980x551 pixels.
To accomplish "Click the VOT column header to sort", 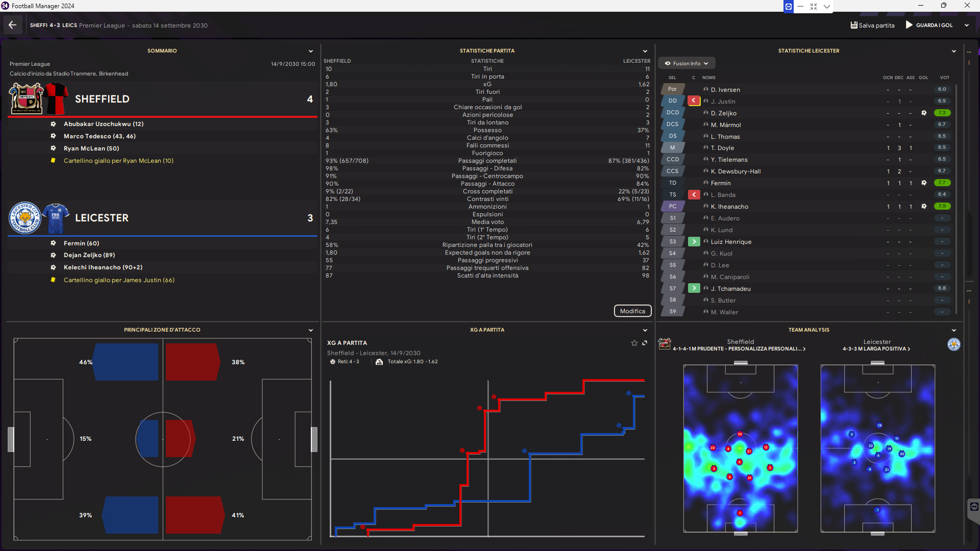I will pos(944,78).
